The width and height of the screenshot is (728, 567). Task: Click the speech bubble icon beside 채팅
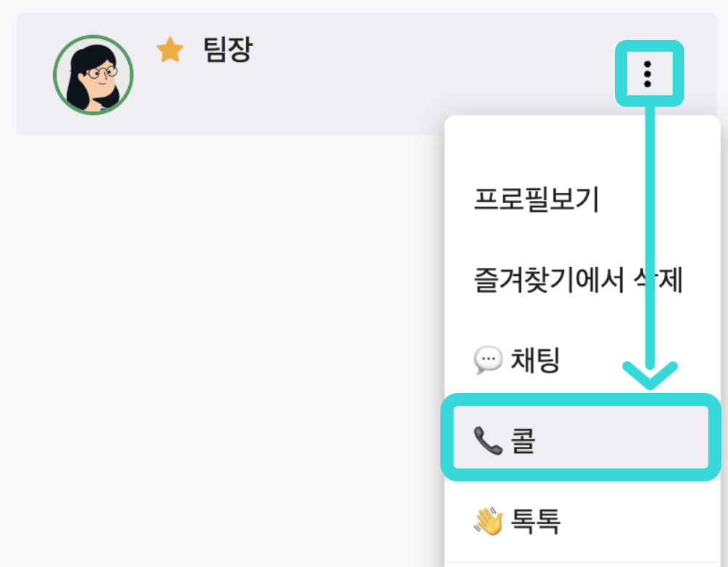pyautogui.click(x=488, y=360)
